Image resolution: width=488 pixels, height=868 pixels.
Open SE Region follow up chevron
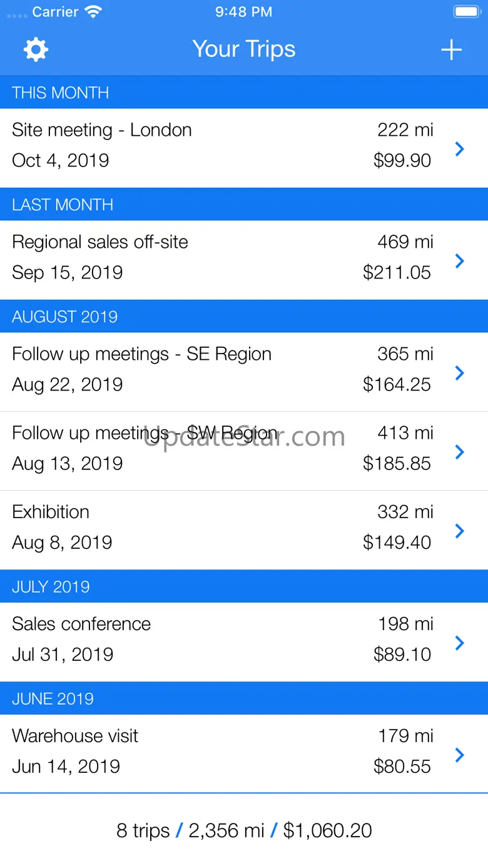click(460, 373)
